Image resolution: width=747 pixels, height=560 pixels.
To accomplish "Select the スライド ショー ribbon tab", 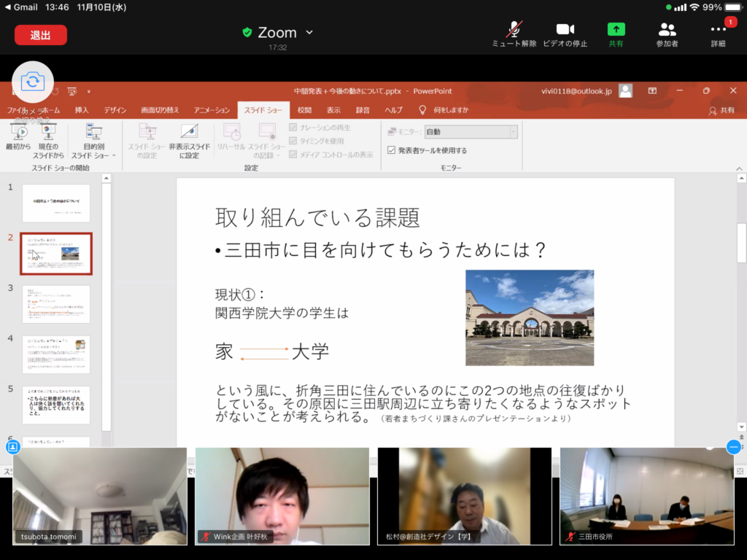I will (263, 110).
